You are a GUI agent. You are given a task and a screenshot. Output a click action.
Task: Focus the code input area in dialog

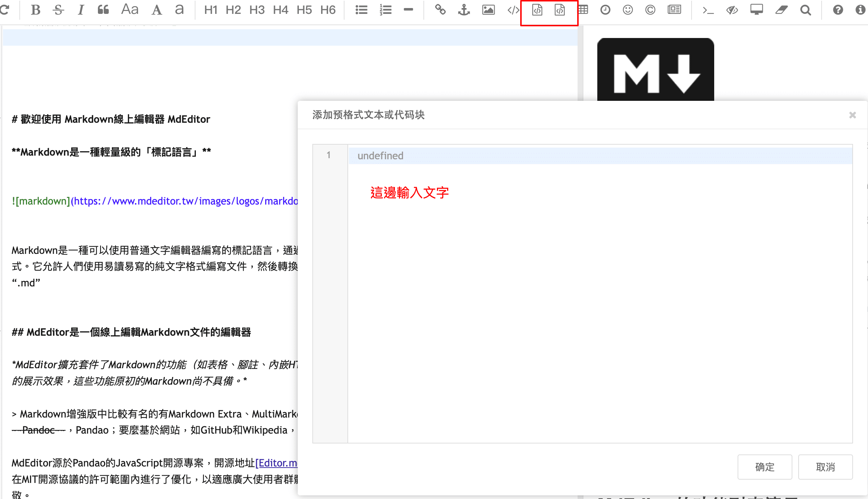[600, 293]
